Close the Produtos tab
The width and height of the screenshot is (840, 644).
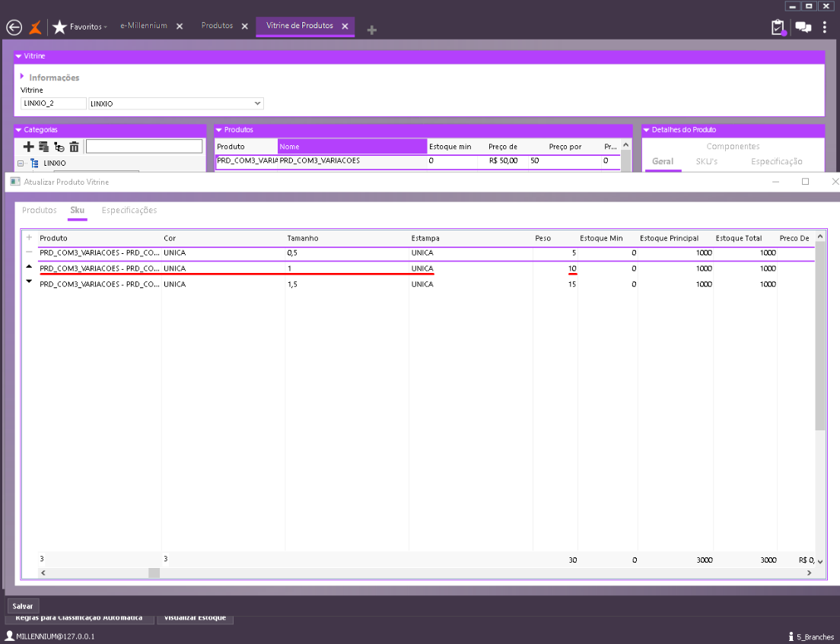(245, 26)
